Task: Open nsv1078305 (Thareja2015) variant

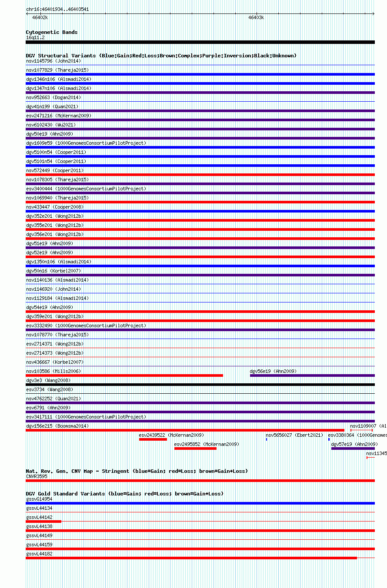Action: coord(57,179)
